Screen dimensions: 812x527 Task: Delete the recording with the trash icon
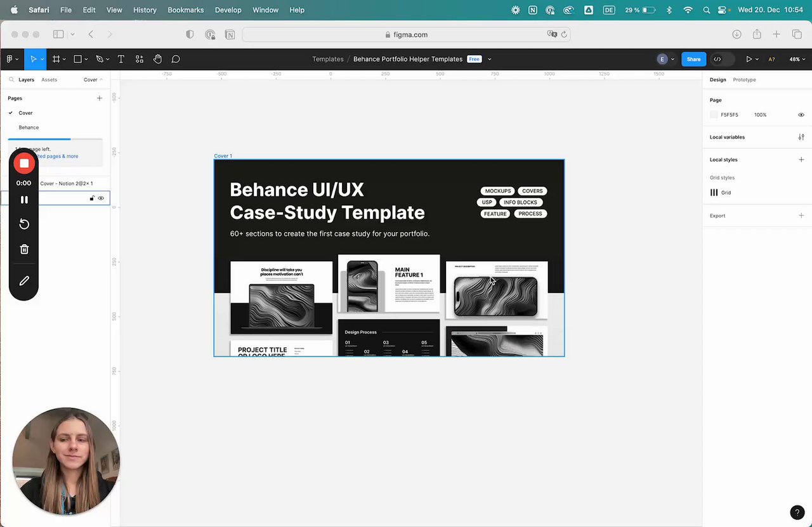pyautogui.click(x=24, y=249)
